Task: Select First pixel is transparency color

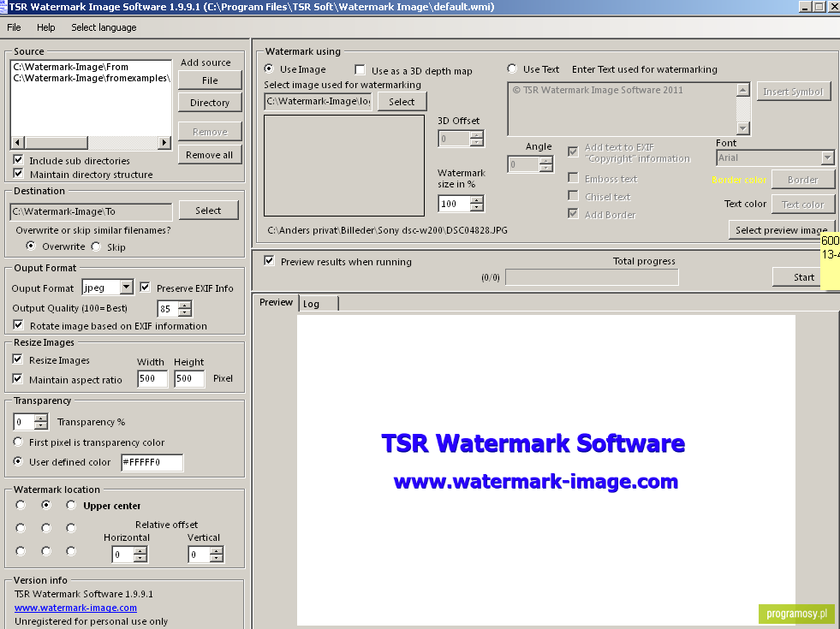Action: (18, 442)
